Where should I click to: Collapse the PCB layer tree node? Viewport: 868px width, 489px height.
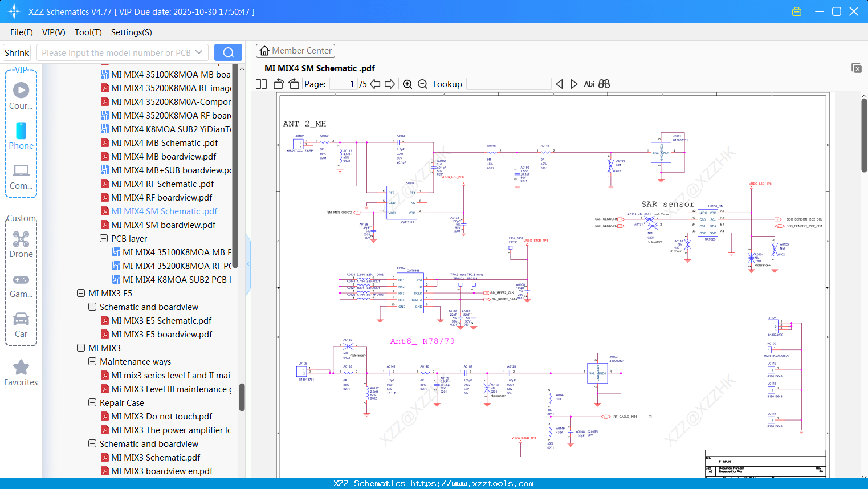104,239
